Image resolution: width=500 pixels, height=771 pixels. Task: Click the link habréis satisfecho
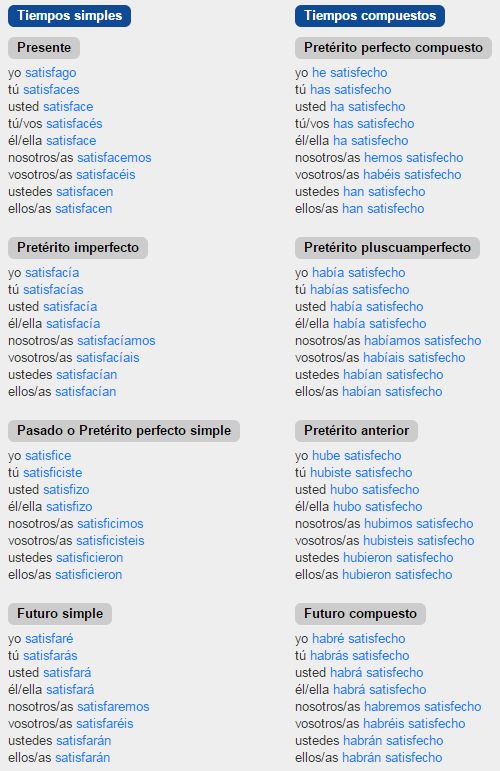(x=414, y=724)
